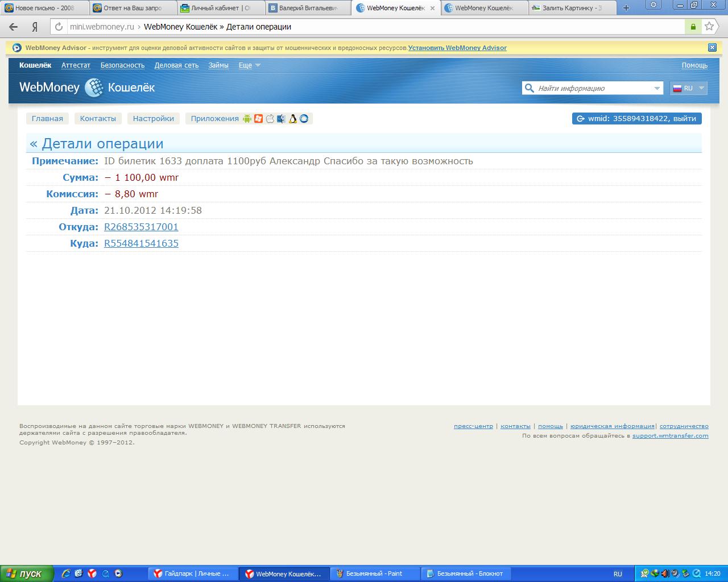
Task: Switch to the 'Залить Картинку' tab
Action: 572,8
